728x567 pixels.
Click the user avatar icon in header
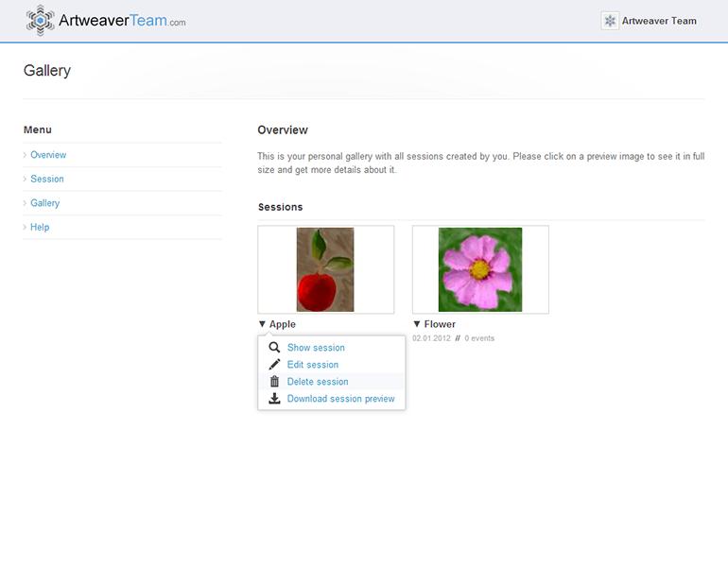[610, 21]
